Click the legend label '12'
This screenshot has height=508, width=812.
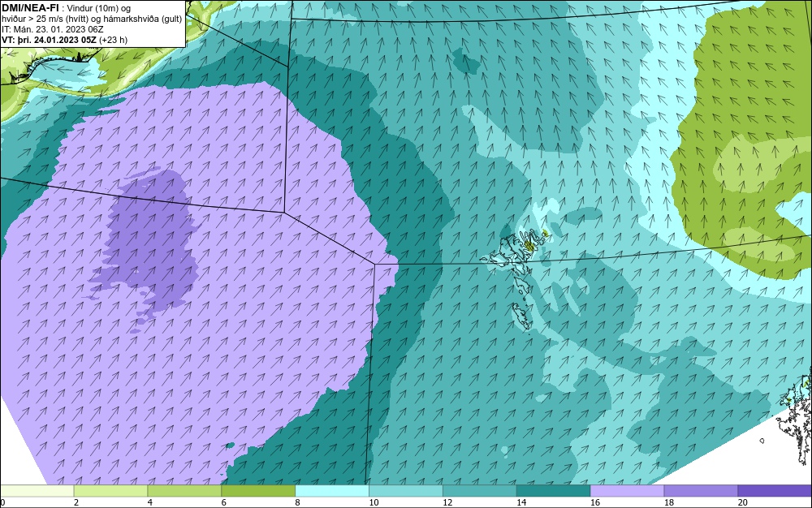pos(447,502)
